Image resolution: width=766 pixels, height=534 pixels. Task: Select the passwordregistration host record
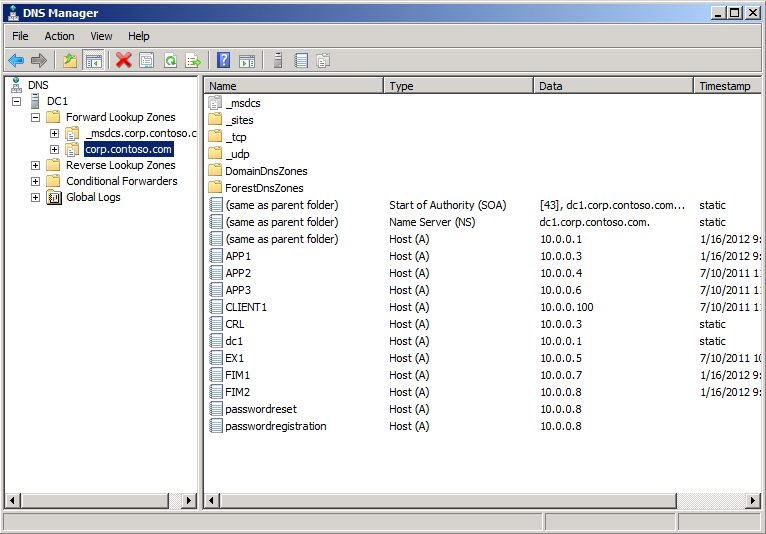coord(483,426)
